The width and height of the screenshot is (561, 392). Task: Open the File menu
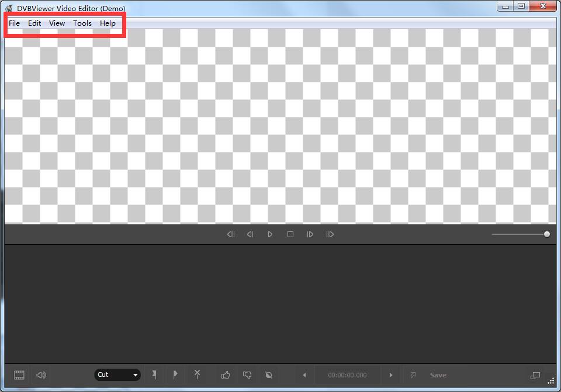(13, 23)
